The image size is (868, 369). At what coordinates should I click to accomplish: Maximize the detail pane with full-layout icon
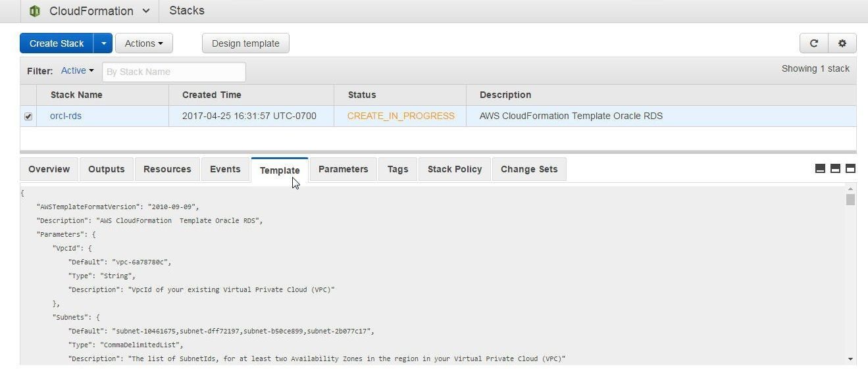pyautogui.click(x=850, y=168)
